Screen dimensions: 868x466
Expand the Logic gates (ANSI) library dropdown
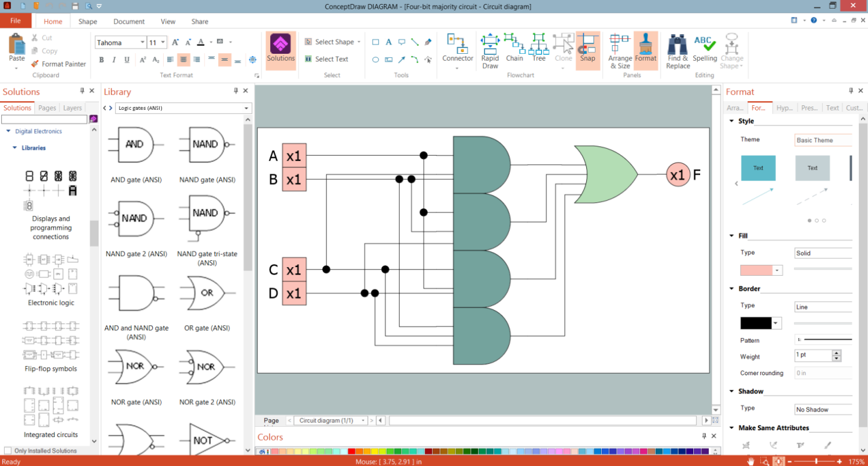247,108
